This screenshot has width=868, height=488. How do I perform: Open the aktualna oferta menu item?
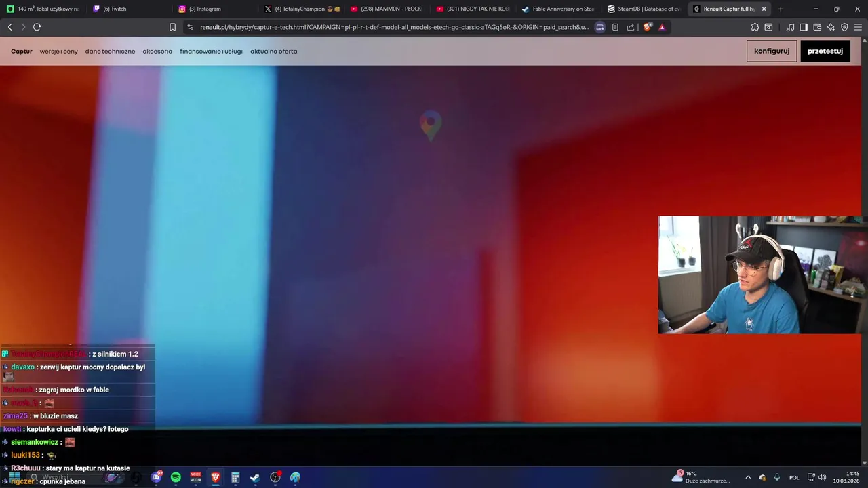click(273, 52)
